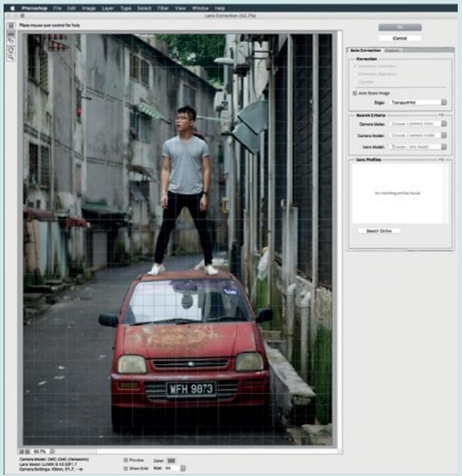The image size is (462, 476).
Task: Select the Remove Distortion tool
Action: (11, 26)
